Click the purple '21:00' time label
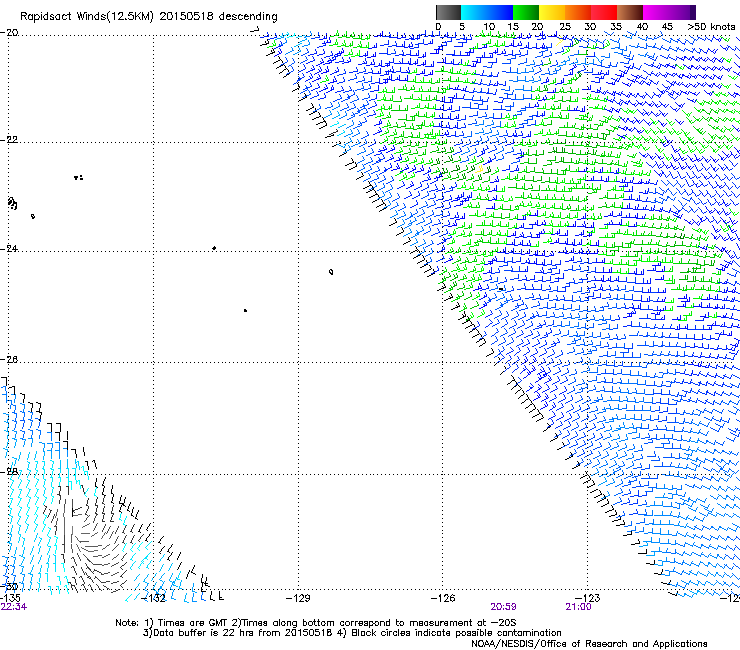This screenshot has height=650, width=740. (578, 607)
